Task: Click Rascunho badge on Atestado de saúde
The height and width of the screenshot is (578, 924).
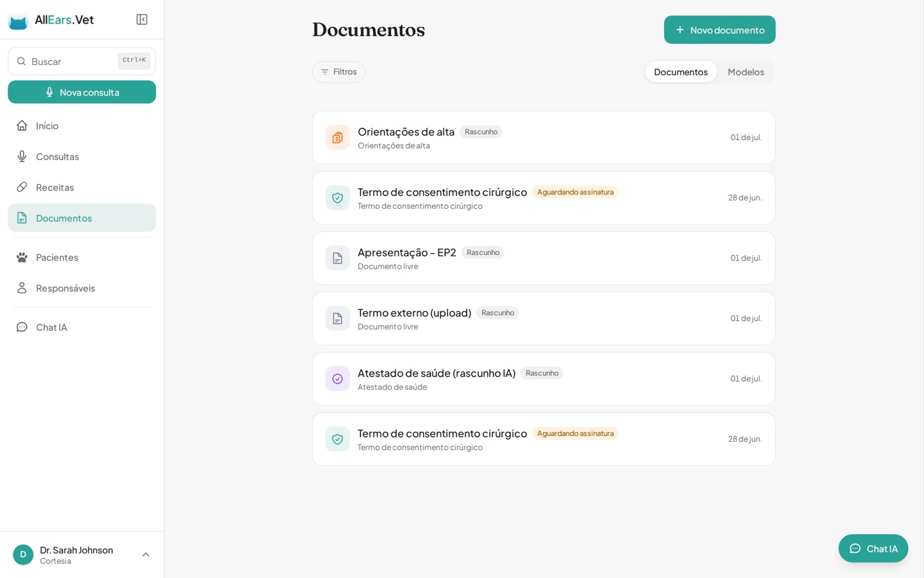Action: [542, 373]
